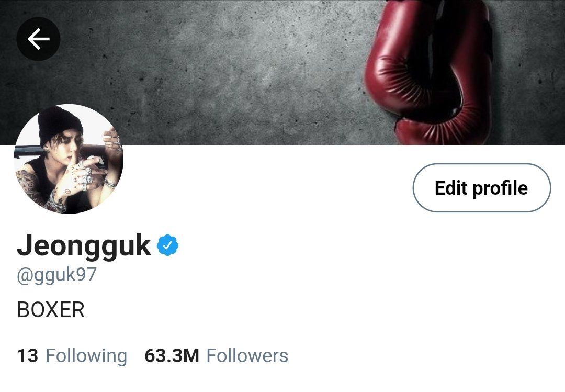Click the word Following
565x392 pixels.
click(86, 356)
